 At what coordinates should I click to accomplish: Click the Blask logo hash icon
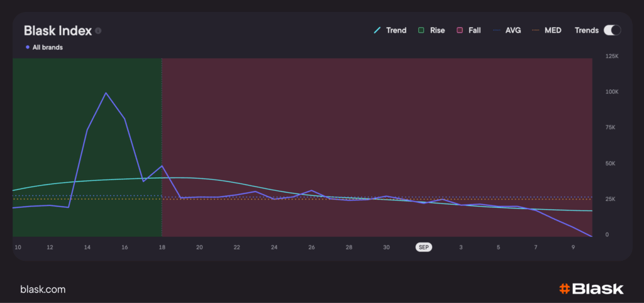pyautogui.click(x=564, y=289)
